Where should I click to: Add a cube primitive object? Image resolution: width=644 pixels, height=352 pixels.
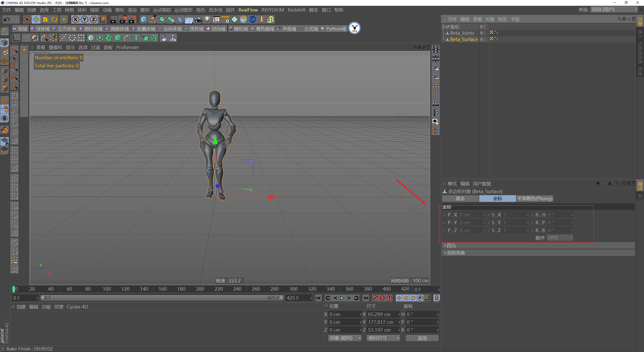[144, 19]
